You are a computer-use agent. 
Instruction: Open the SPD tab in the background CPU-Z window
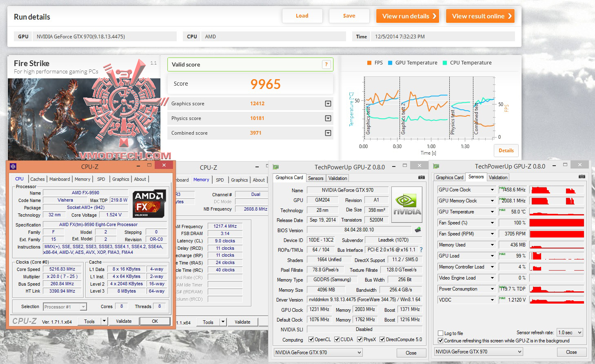220,180
